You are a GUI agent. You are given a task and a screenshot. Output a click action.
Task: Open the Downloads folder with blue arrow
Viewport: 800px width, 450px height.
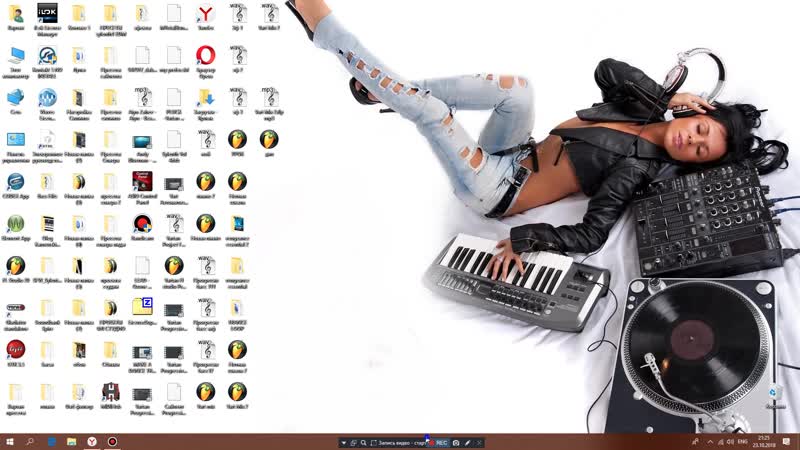tap(206, 97)
